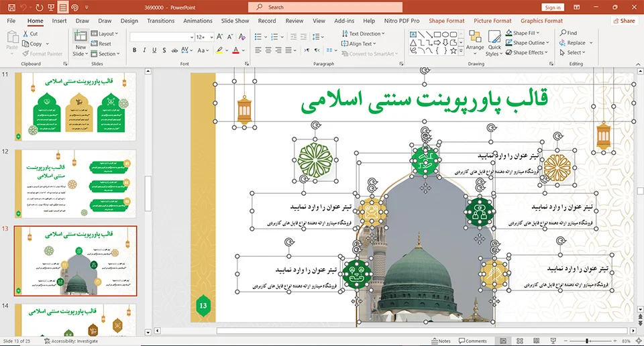Screen dimensions: 644x346
Task: Toggle Underline formatting
Action: [154, 50]
